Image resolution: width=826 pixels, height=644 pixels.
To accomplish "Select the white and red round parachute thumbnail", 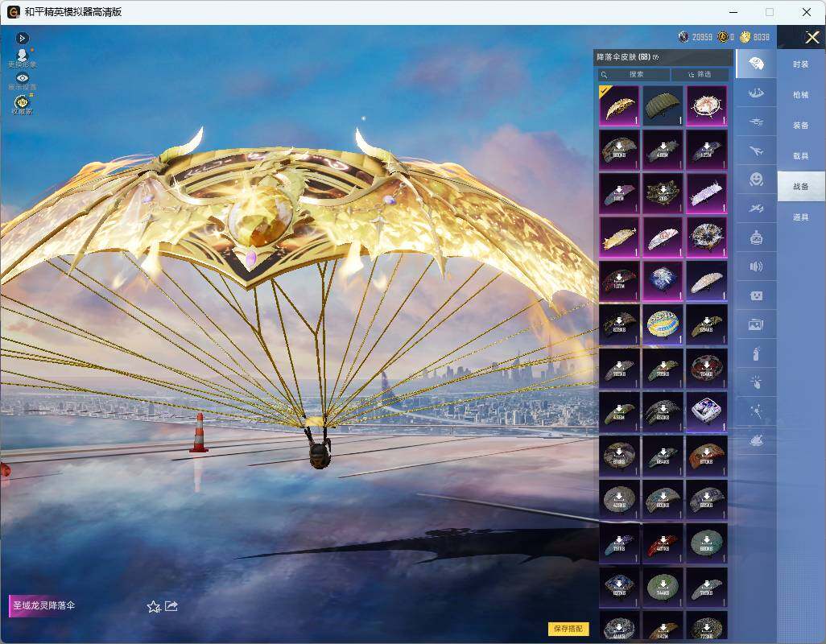I will [707, 105].
